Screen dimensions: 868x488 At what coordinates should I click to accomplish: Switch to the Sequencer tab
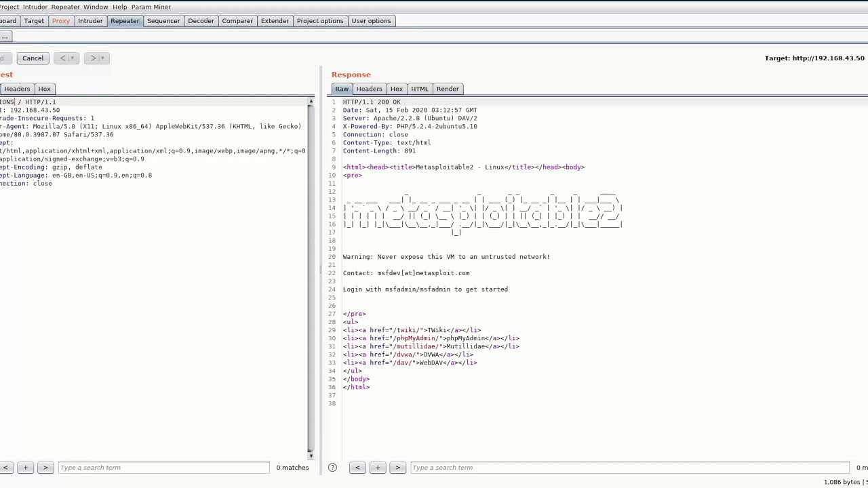(163, 21)
